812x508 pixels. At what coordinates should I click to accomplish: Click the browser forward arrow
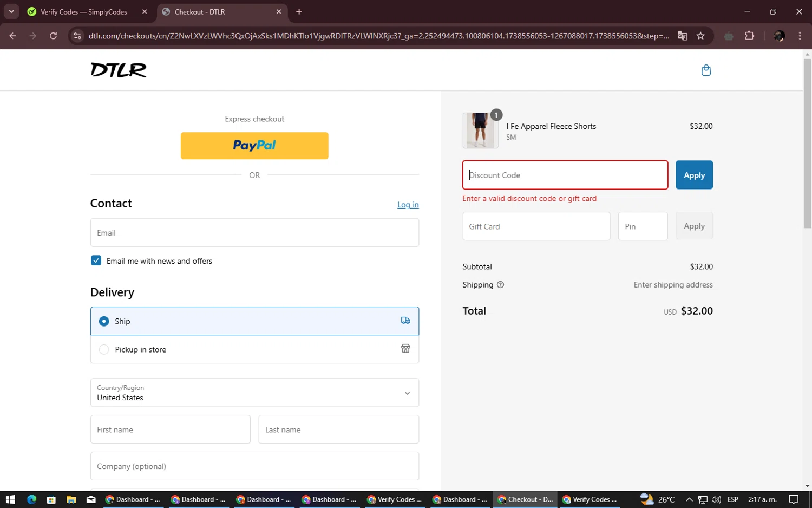[33, 36]
